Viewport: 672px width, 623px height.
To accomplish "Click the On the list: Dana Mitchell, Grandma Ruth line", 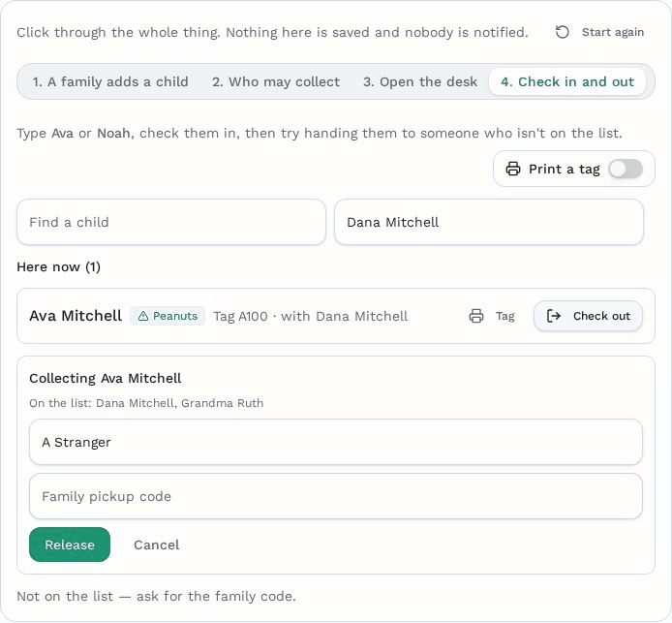I will (x=146, y=403).
